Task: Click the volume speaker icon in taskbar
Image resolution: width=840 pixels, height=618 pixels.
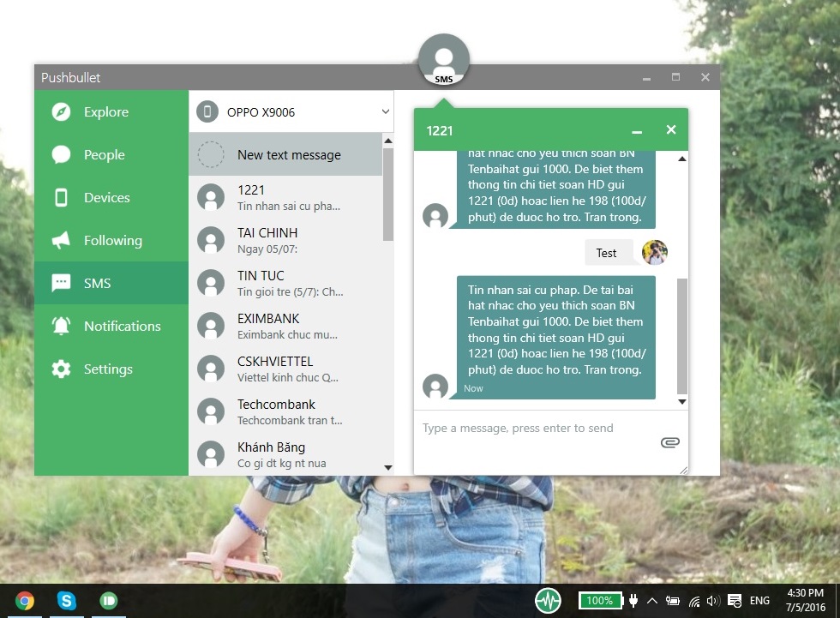Action: pos(712,600)
